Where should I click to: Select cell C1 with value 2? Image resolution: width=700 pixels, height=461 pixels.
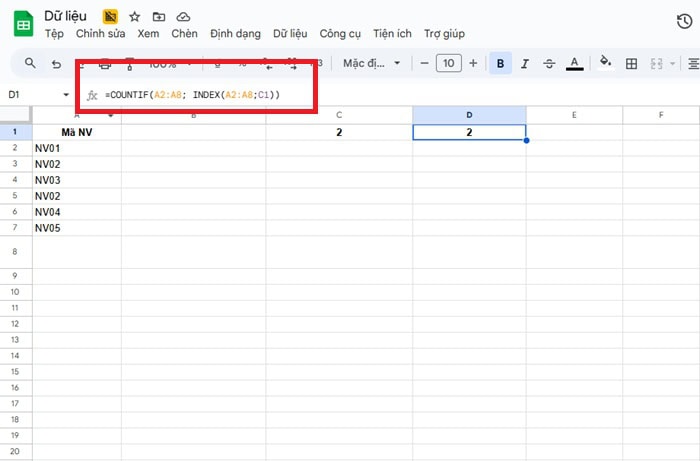pyautogui.click(x=339, y=132)
